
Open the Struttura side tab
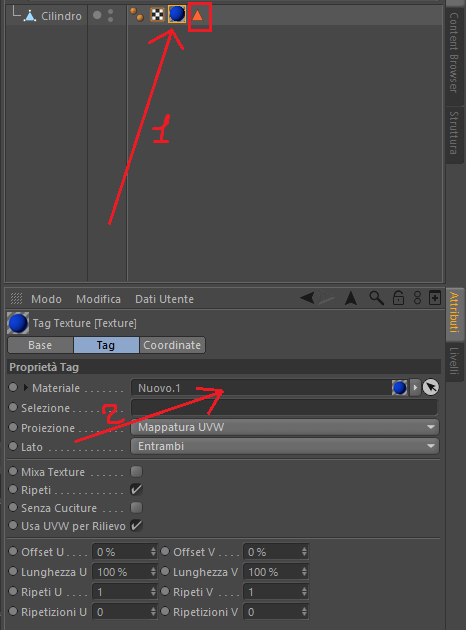[454, 133]
